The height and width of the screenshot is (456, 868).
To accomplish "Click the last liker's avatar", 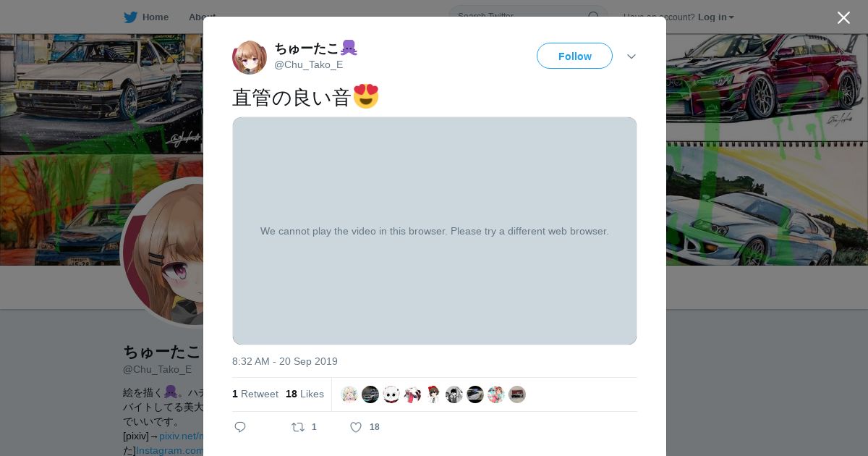I will tap(517, 394).
